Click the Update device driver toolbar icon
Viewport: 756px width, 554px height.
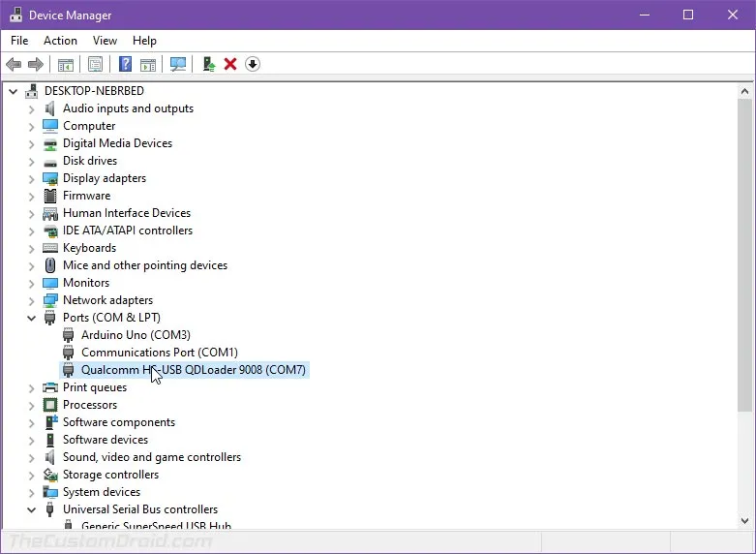tap(207, 65)
